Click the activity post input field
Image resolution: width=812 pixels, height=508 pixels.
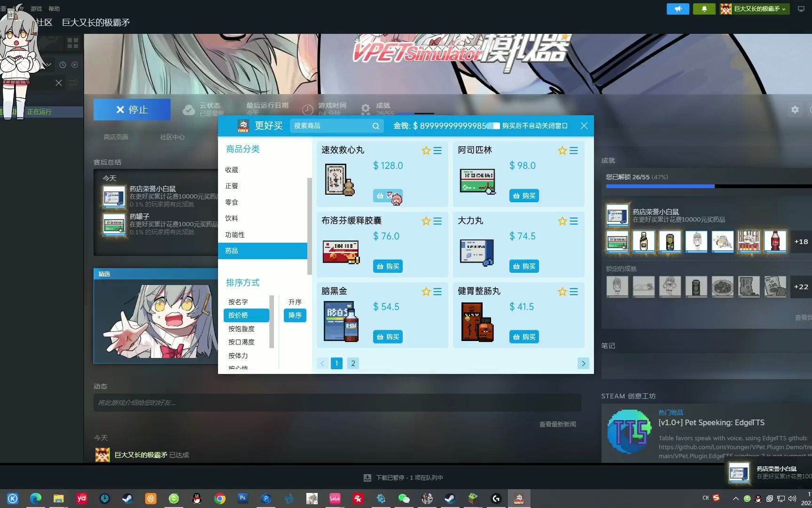pos(337,403)
